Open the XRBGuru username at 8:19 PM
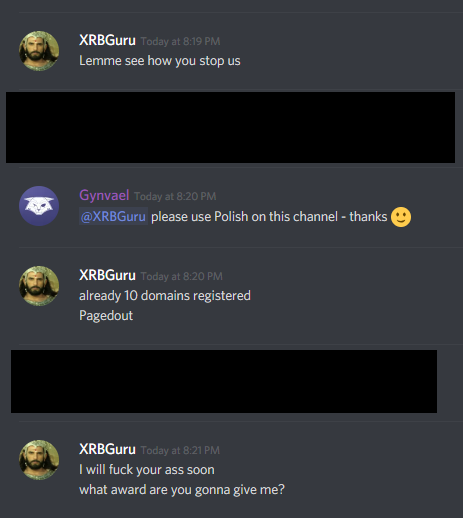Image resolution: width=463 pixels, height=518 pixels. pos(107,41)
